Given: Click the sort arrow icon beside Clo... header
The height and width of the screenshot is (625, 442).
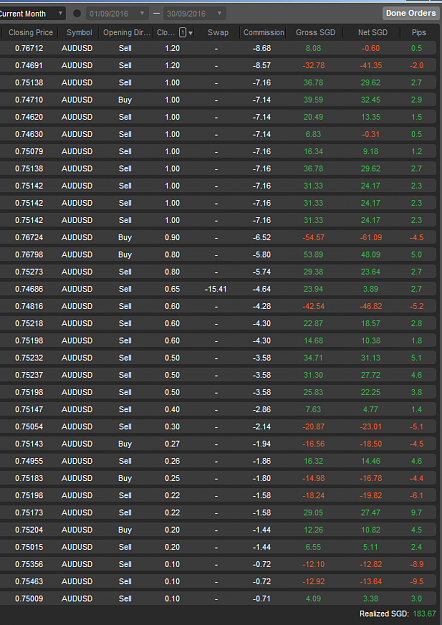Looking at the screenshot, I should pyautogui.click(x=190, y=33).
